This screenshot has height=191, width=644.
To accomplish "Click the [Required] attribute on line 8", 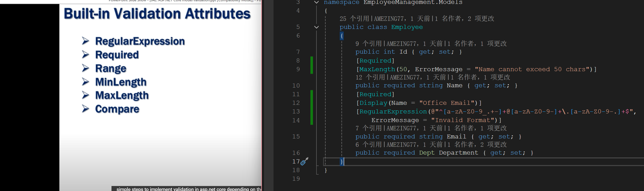I will pos(375,61).
